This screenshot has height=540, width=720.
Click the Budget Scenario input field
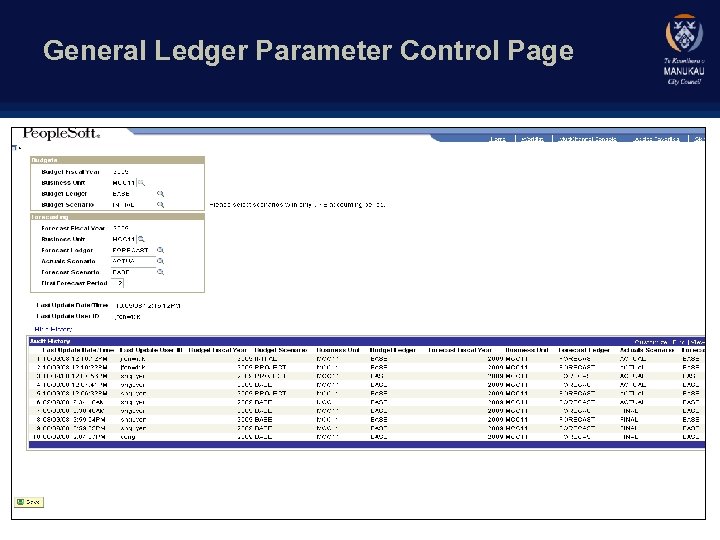(x=133, y=205)
